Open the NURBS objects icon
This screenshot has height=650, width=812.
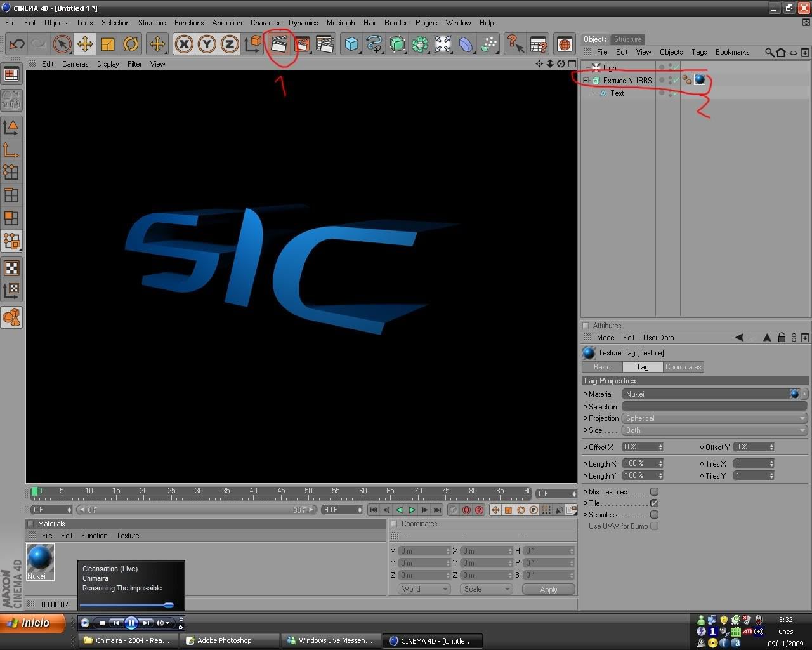[397, 44]
